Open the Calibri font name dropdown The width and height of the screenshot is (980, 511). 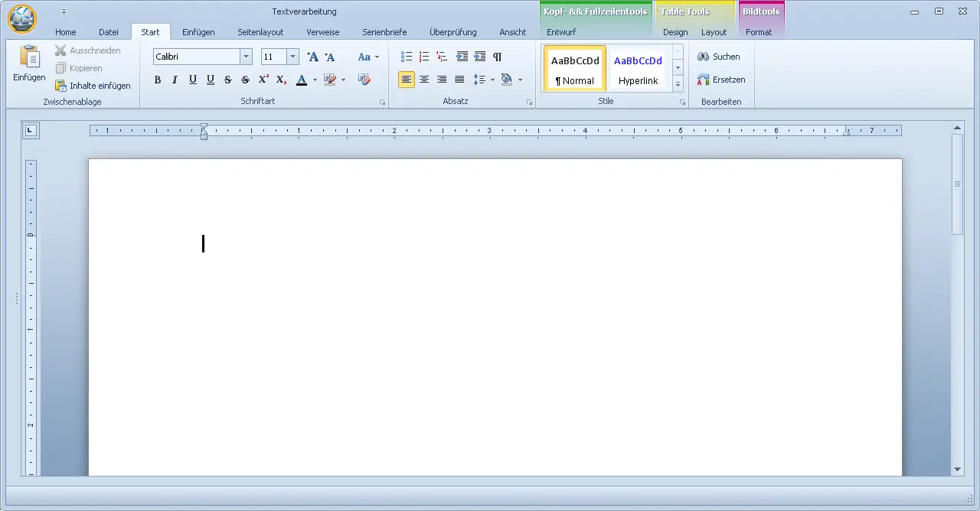[x=246, y=57]
